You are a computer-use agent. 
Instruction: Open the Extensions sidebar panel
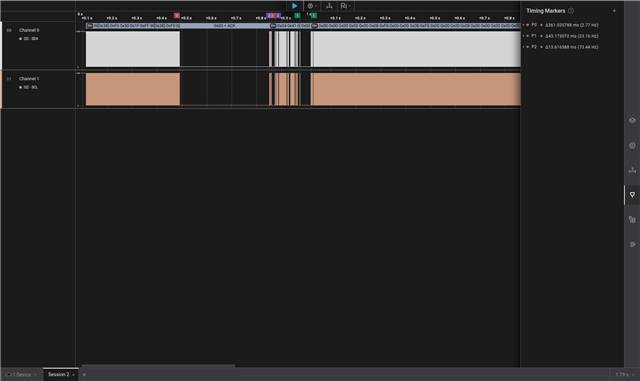(632, 220)
